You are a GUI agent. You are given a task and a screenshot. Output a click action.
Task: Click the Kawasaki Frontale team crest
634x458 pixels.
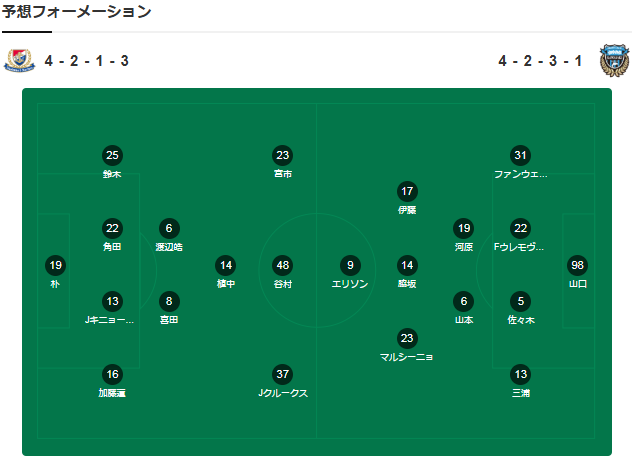(614, 61)
